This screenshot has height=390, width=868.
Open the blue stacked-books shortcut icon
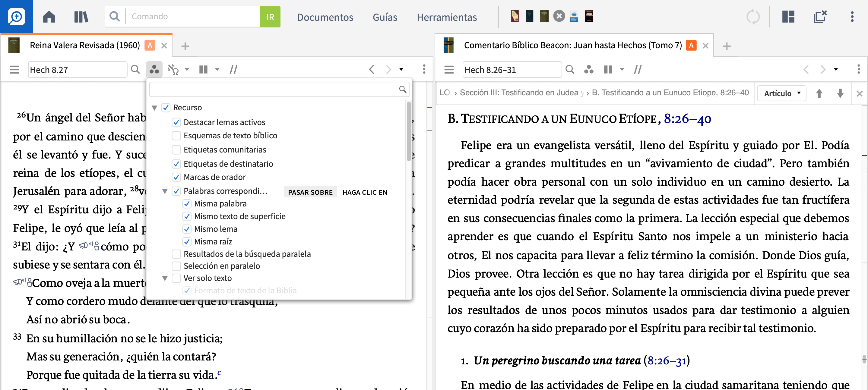pos(574,16)
